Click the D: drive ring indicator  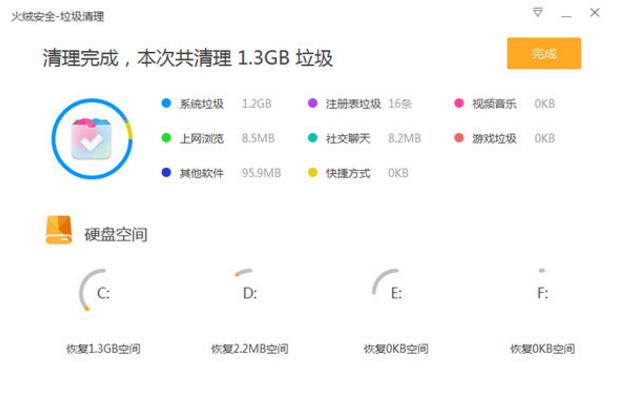[x=247, y=293]
